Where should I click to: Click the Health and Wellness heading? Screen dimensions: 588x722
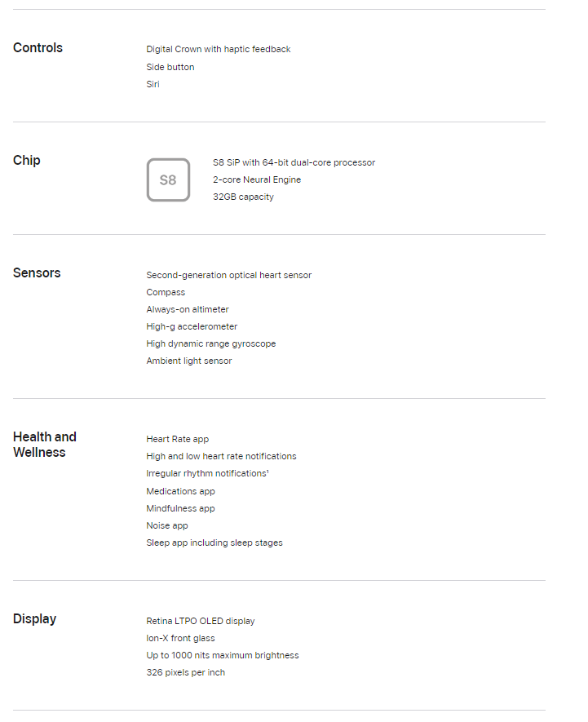coord(45,445)
